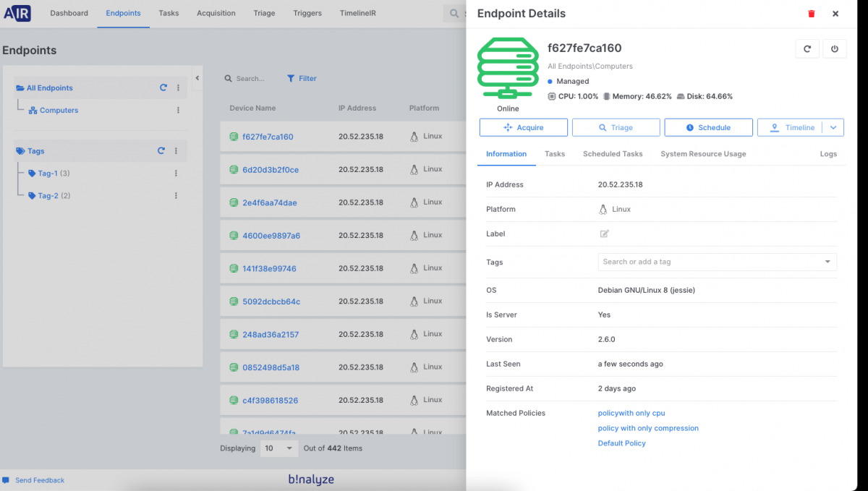The image size is (868, 491).
Task: Click the refresh icon in Endpoint Details
Action: point(807,49)
